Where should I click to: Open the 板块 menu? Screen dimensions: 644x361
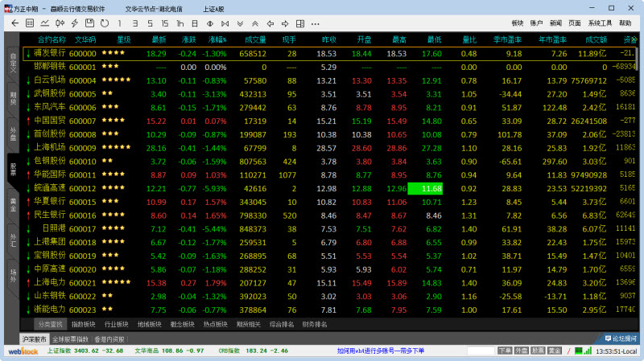[x=518, y=23]
